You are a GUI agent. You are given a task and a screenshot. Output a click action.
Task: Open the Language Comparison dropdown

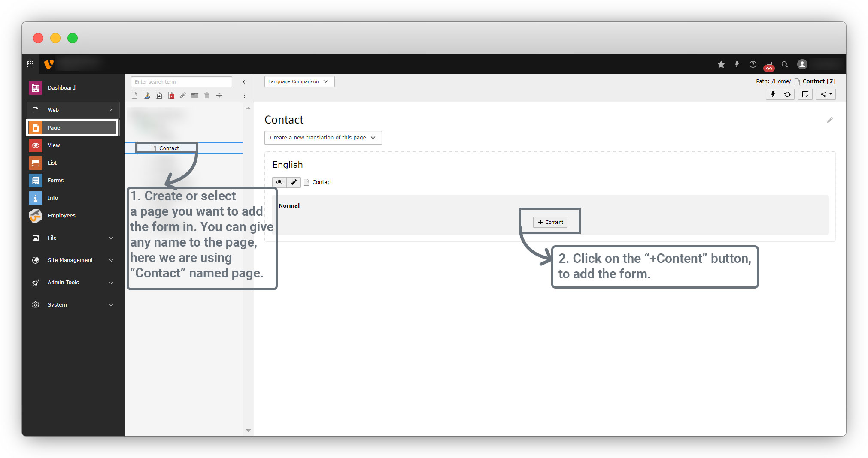tap(299, 81)
